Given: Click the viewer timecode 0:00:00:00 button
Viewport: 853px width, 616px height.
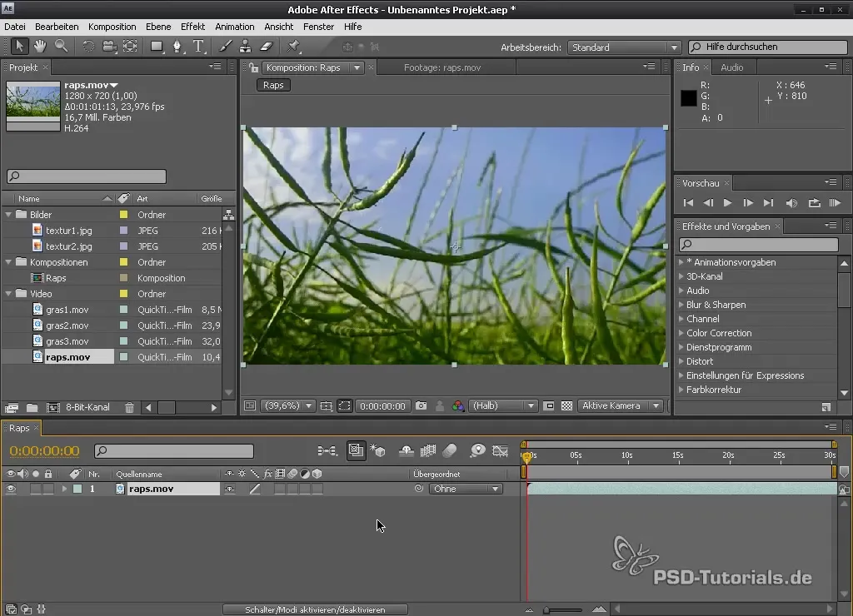Looking at the screenshot, I should (382, 405).
